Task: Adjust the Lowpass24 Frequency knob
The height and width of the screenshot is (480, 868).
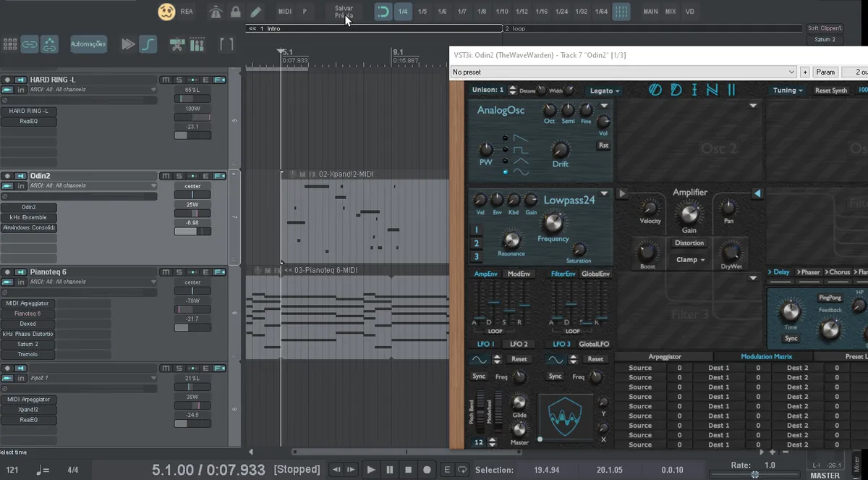Action: tap(553, 222)
